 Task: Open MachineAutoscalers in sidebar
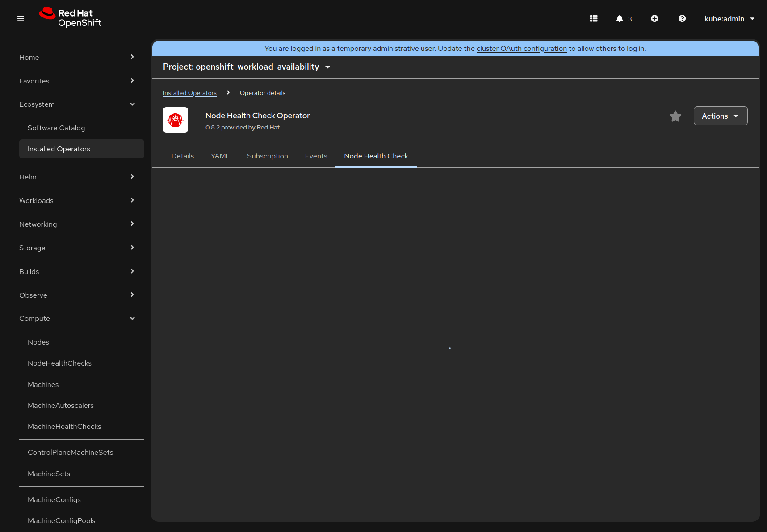pos(82,405)
